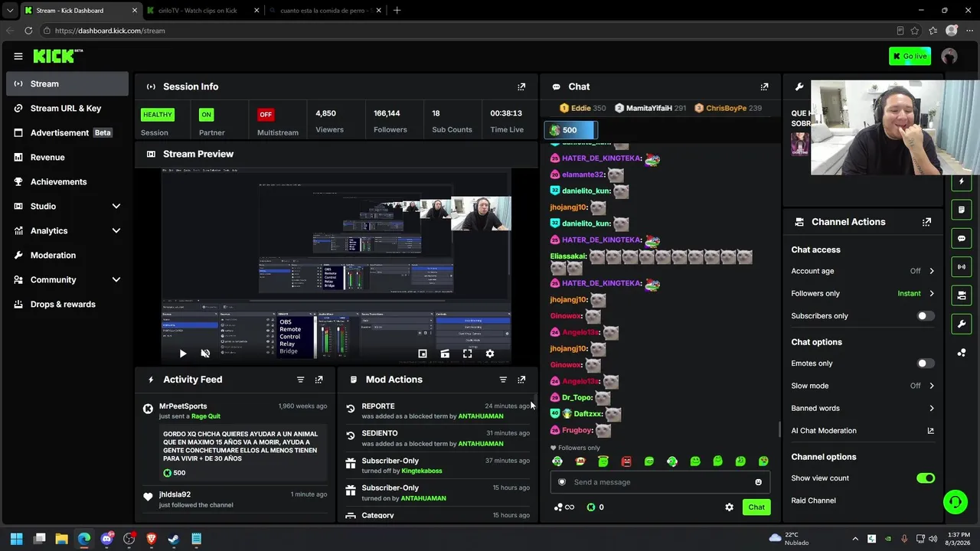
Task: Go to Stream in the sidebar
Action: [67, 84]
